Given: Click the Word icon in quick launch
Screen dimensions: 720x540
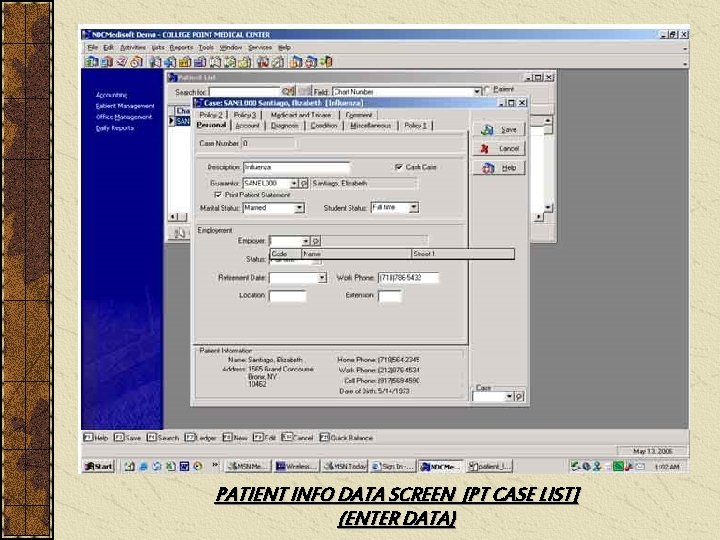Looking at the screenshot, I should [184, 467].
